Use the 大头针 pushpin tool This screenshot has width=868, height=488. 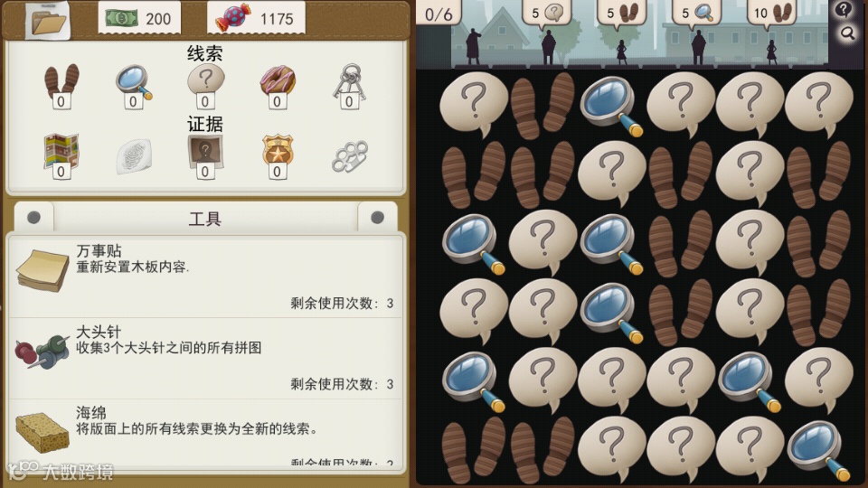click(x=205, y=358)
